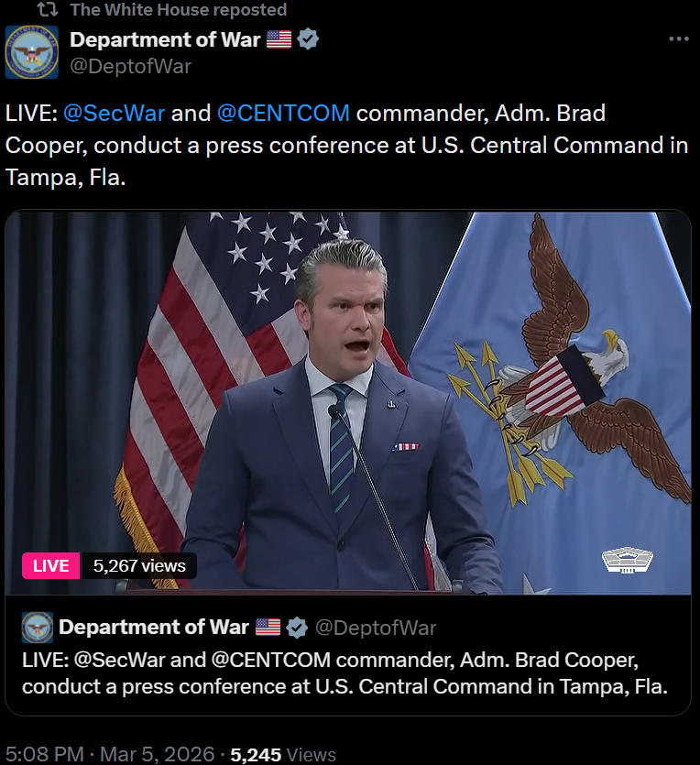Screen dimensions: 700x765
Task: Open The White House reposted link
Action: click(x=178, y=9)
